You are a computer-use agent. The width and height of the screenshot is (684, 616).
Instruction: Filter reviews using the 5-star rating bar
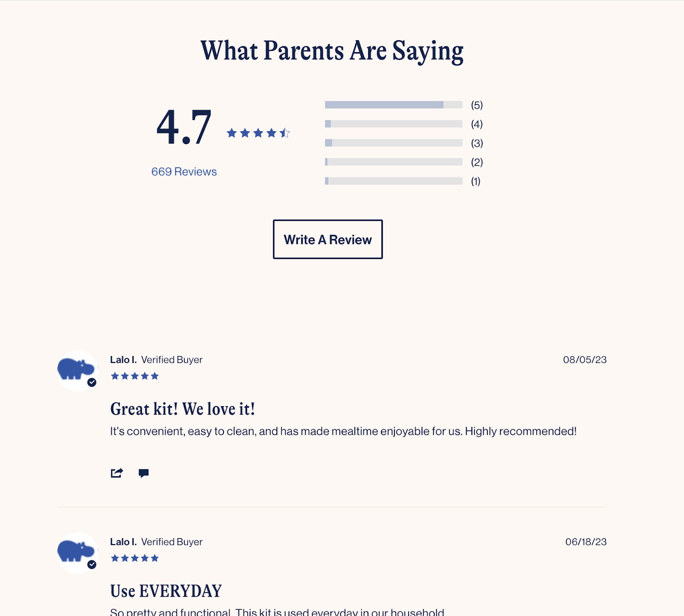[x=393, y=105]
